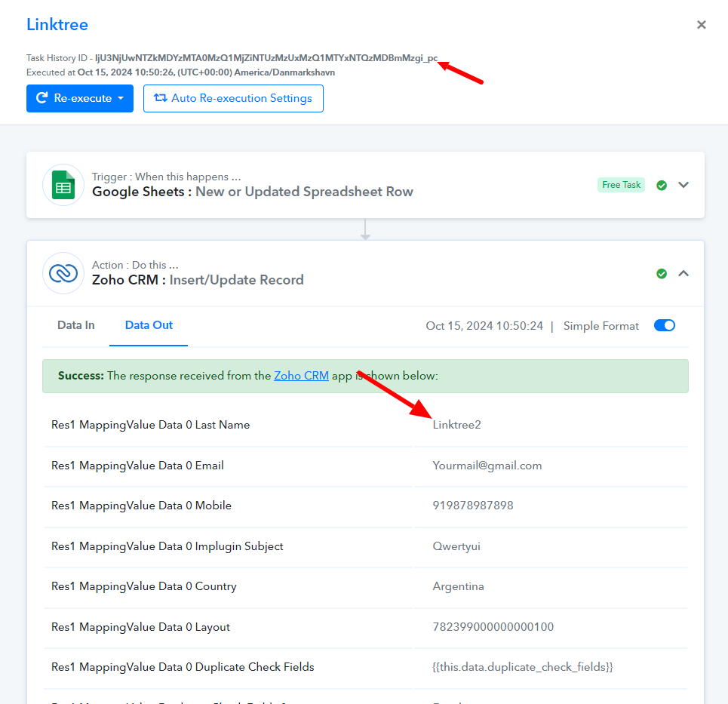Screen dimensions: 728x704
Task: Click the Zoho CRM Insert/Update Record title
Action: pyautogui.click(x=198, y=280)
